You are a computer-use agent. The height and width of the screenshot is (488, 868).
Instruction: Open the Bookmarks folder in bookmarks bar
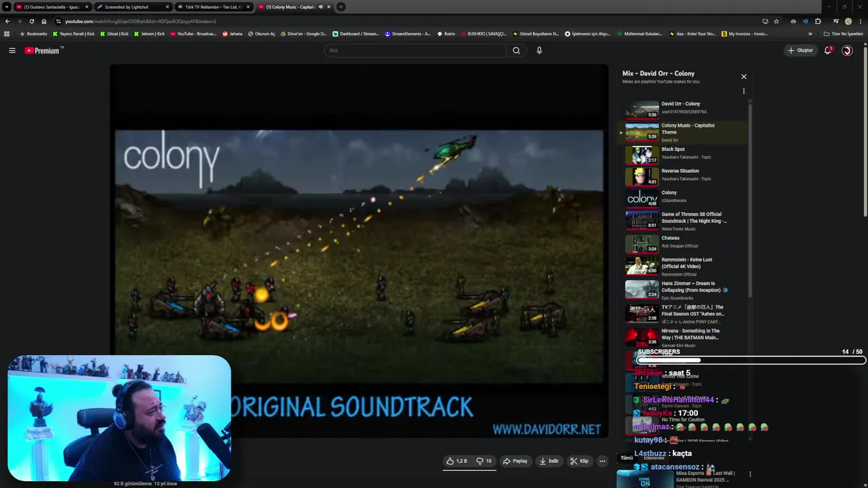pyautogui.click(x=33, y=33)
